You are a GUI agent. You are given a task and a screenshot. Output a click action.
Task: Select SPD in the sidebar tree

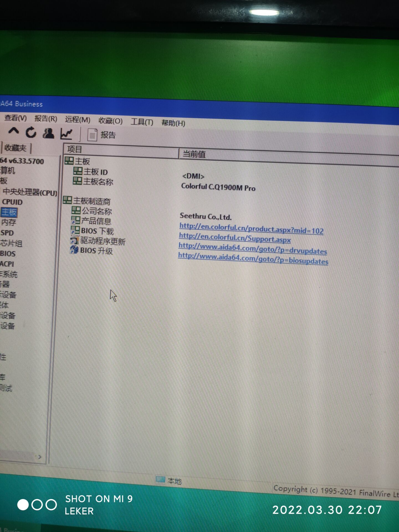7,233
